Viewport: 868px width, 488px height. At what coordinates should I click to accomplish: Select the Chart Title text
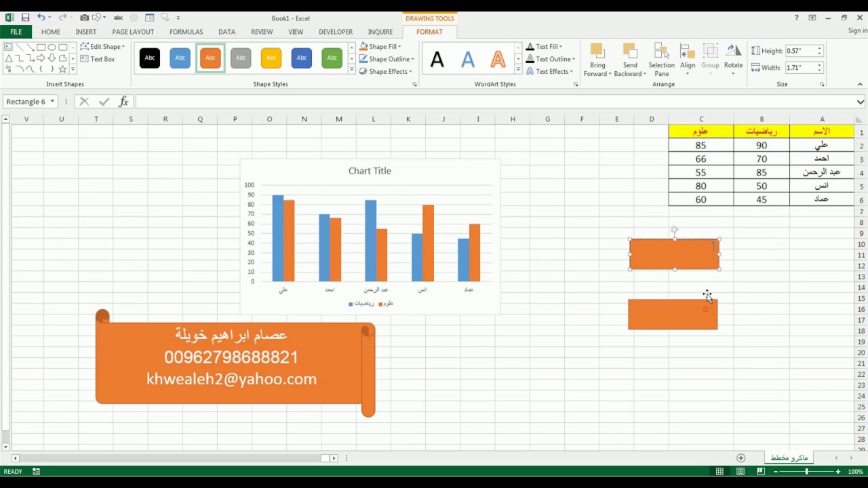point(370,171)
